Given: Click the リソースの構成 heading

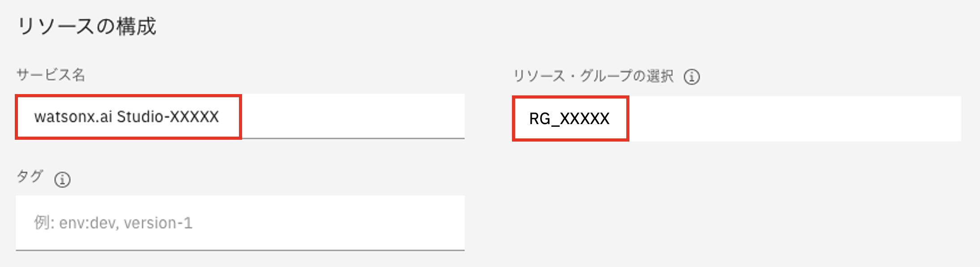Looking at the screenshot, I should [87, 26].
